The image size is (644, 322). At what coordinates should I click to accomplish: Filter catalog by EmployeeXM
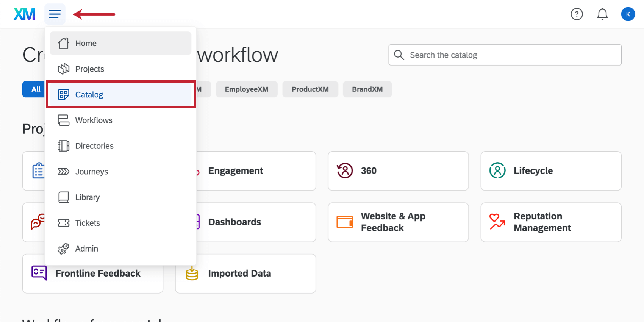tap(247, 89)
